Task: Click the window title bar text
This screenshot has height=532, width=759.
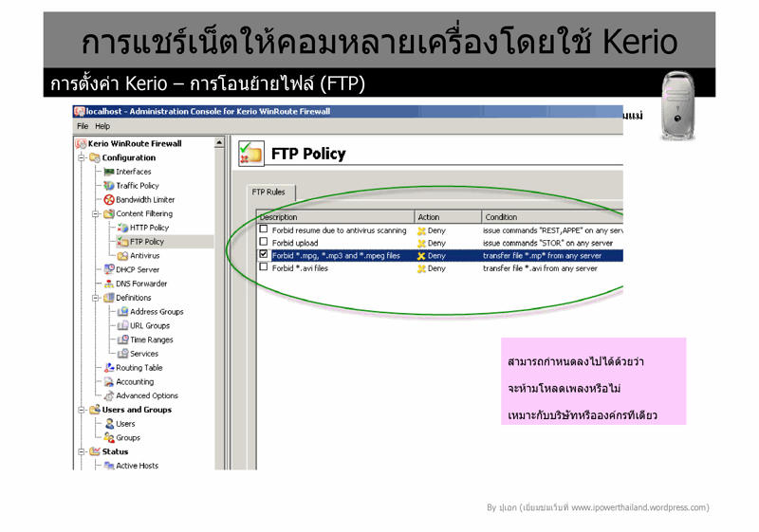Action: (x=208, y=111)
